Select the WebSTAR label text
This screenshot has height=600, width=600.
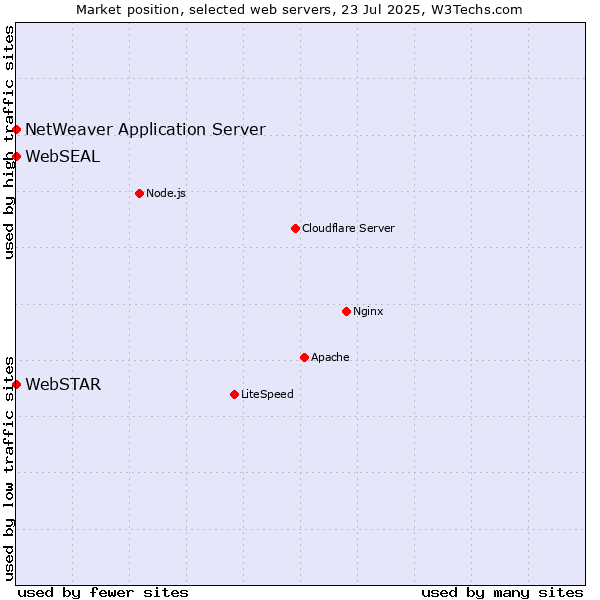tap(63, 384)
